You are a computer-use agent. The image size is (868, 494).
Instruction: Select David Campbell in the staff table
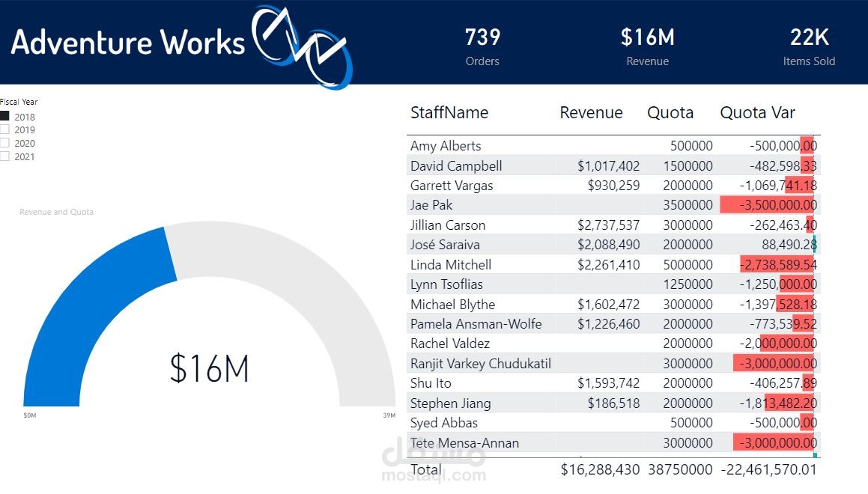click(x=456, y=165)
